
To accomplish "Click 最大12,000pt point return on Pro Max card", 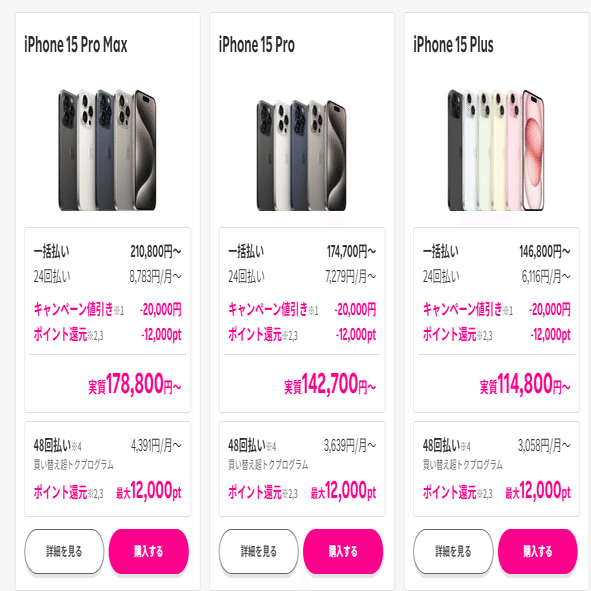I will (x=149, y=491).
